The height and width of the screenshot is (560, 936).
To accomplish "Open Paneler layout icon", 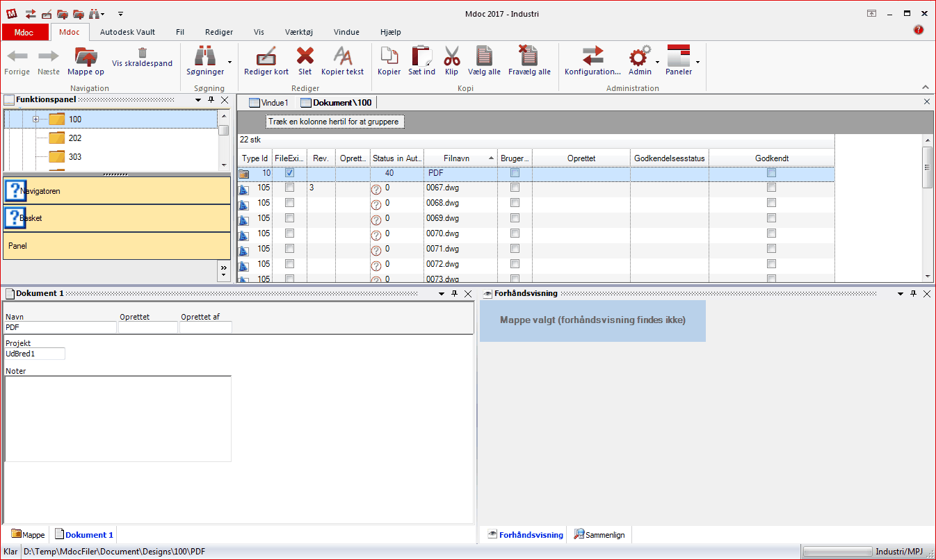I will point(678,56).
